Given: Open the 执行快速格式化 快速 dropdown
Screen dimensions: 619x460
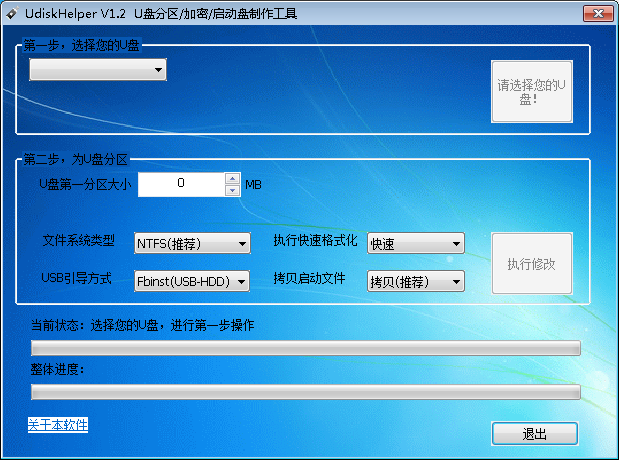Looking at the screenshot, I should pos(416,243).
